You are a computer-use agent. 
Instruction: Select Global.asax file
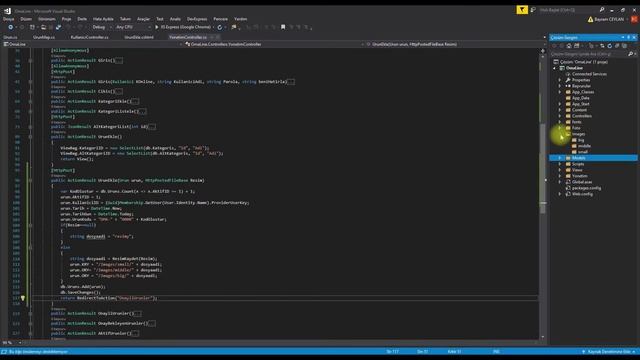[x=582, y=182]
